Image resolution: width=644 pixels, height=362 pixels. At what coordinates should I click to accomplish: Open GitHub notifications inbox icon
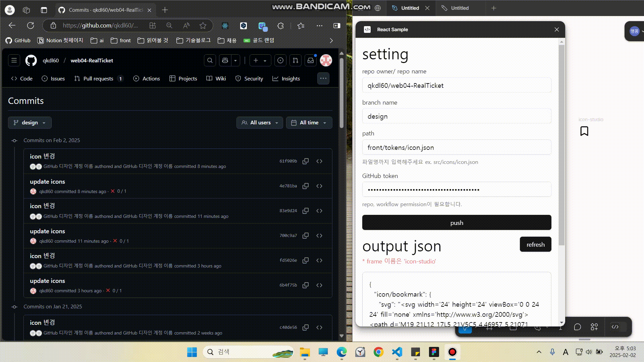(311, 60)
